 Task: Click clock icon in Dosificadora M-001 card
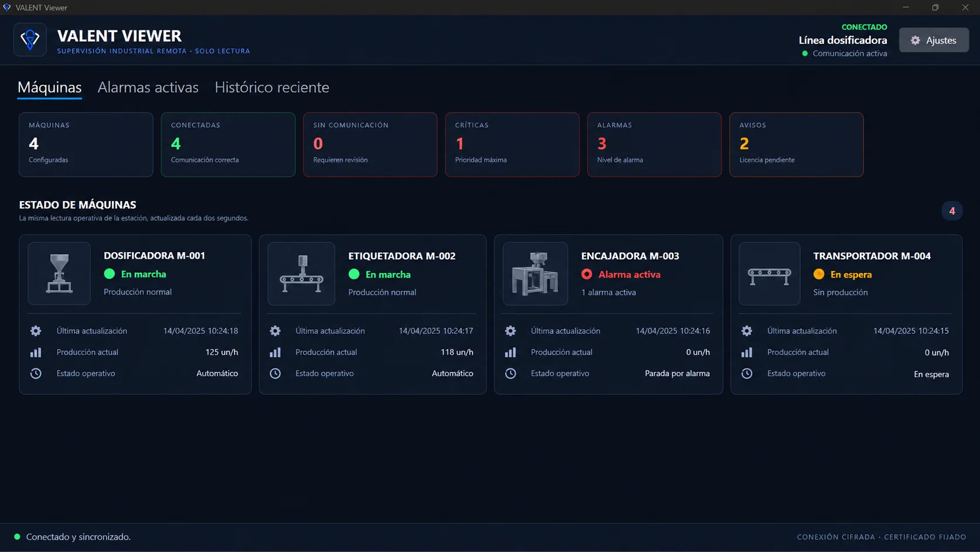36,373
